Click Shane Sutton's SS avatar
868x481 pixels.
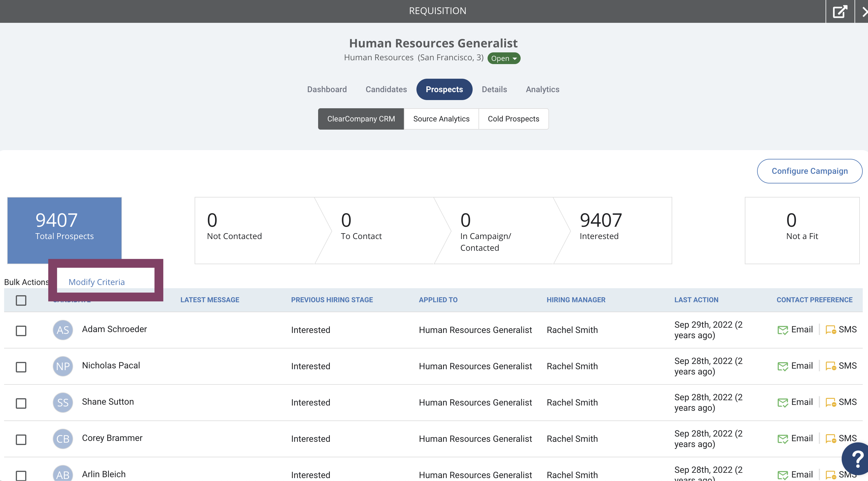[x=63, y=403]
